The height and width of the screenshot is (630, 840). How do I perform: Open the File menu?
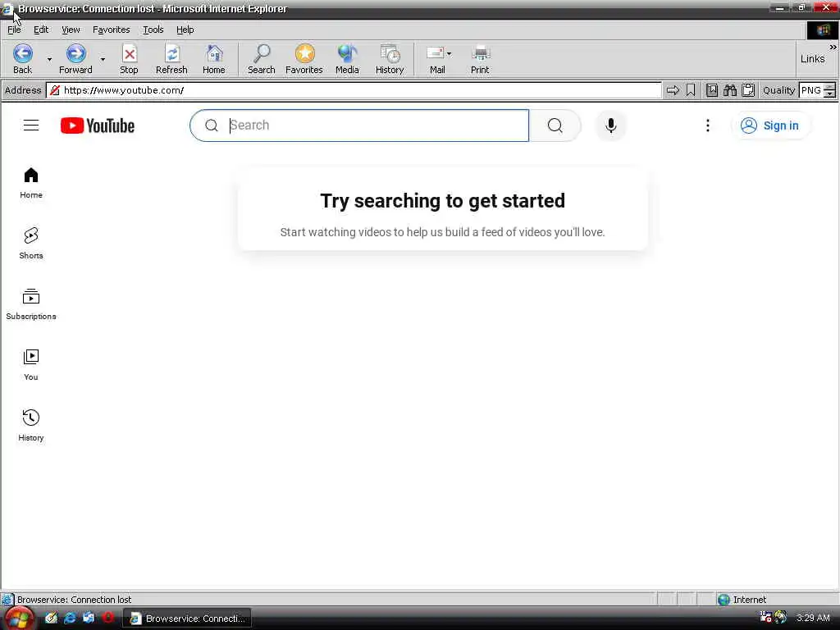point(15,30)
